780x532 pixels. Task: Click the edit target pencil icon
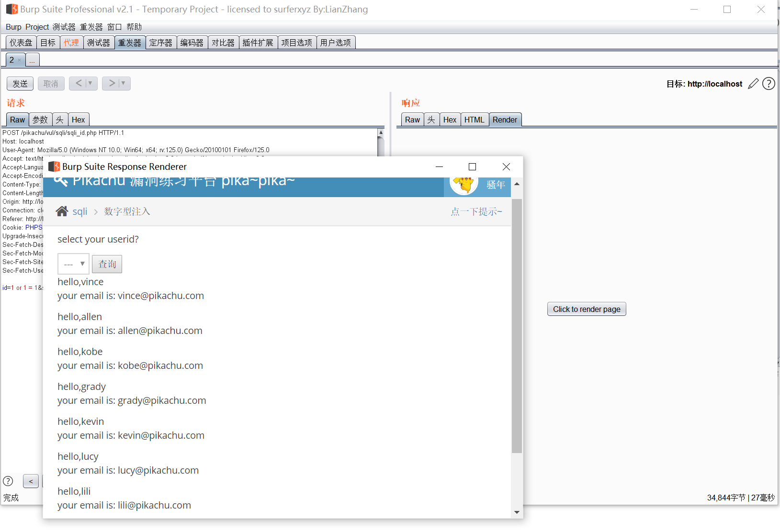[x=753, y=84]
